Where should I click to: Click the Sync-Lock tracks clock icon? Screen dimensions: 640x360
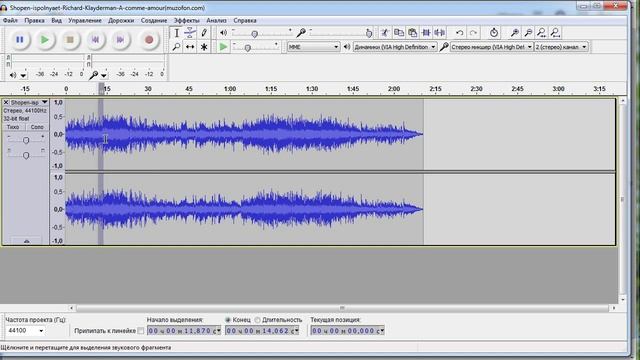click(494, 33)
